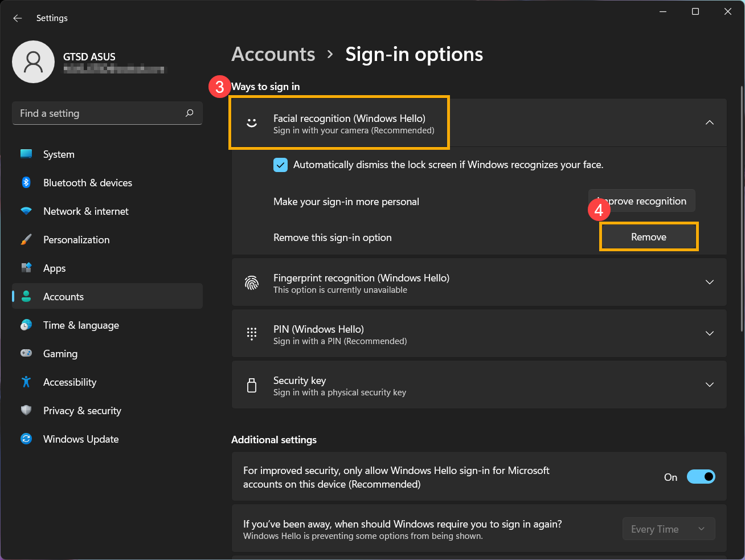745x560 pixels.
Task: Open Personalization settings
Action: (107, 239)
